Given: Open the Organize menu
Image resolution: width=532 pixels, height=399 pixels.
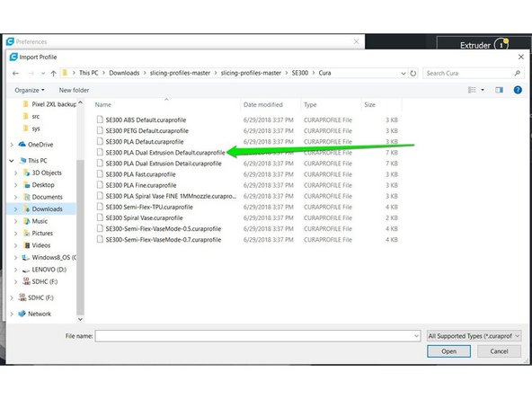Looking at the screenshot, I should pos(30,90).
